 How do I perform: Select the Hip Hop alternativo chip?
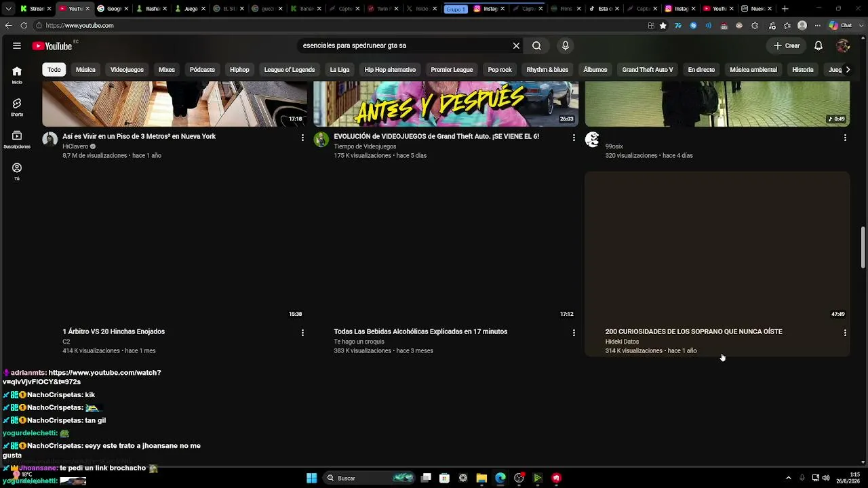point(390,69)
